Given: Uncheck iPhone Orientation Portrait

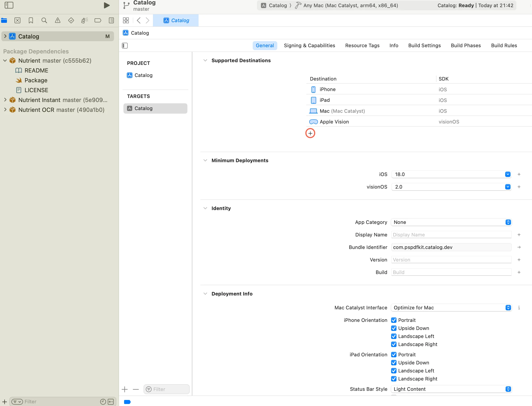Looking at the screenshot, I should coord(394,320).
